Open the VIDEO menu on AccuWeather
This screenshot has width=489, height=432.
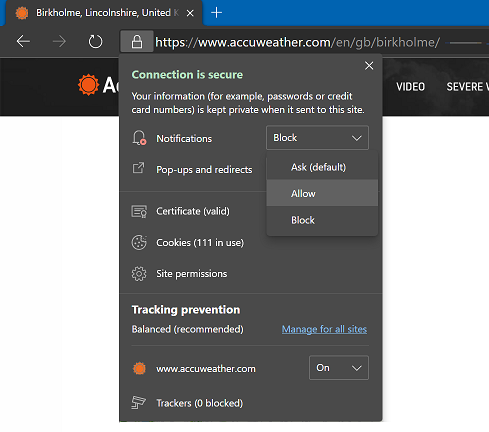point(410,87)
